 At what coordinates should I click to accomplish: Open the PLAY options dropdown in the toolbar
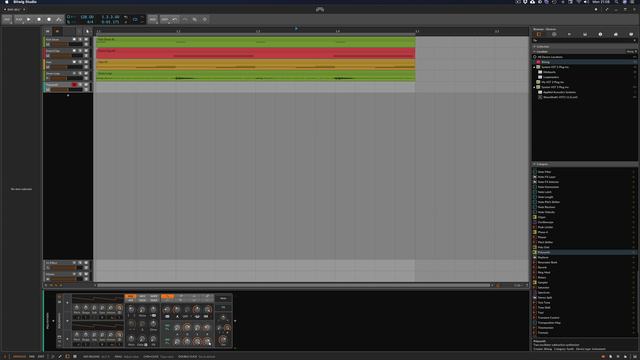(19, 19)
